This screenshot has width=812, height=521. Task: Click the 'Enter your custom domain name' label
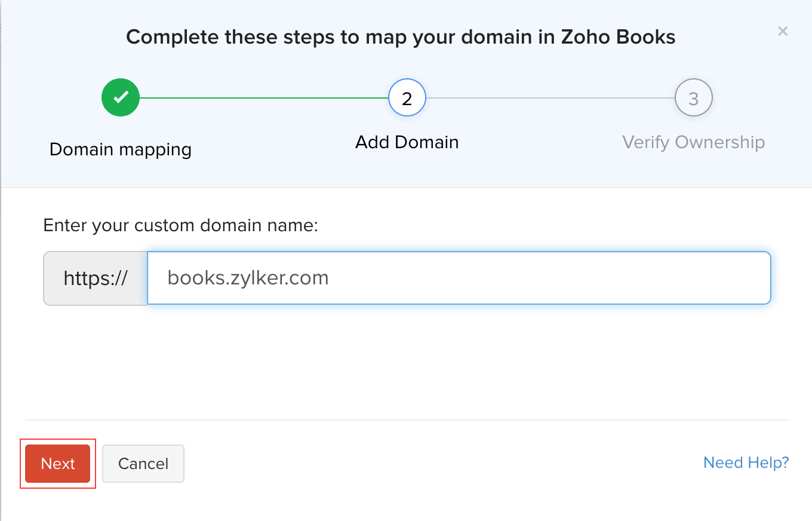[x=180, y=225]
